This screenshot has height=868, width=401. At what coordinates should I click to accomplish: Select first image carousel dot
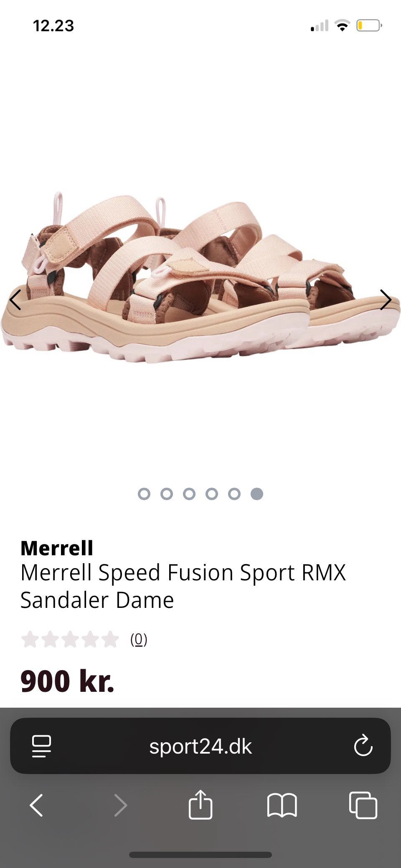tap(144, 494)
